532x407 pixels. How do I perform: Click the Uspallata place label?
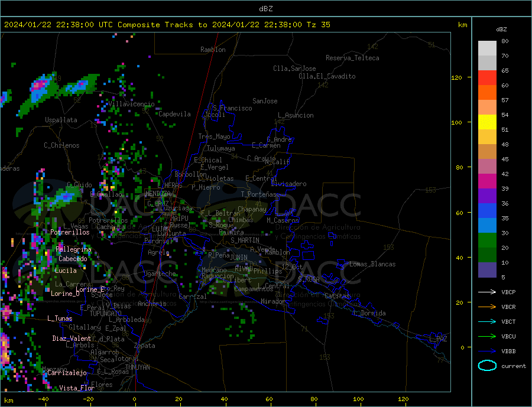(x=61, y=120)
